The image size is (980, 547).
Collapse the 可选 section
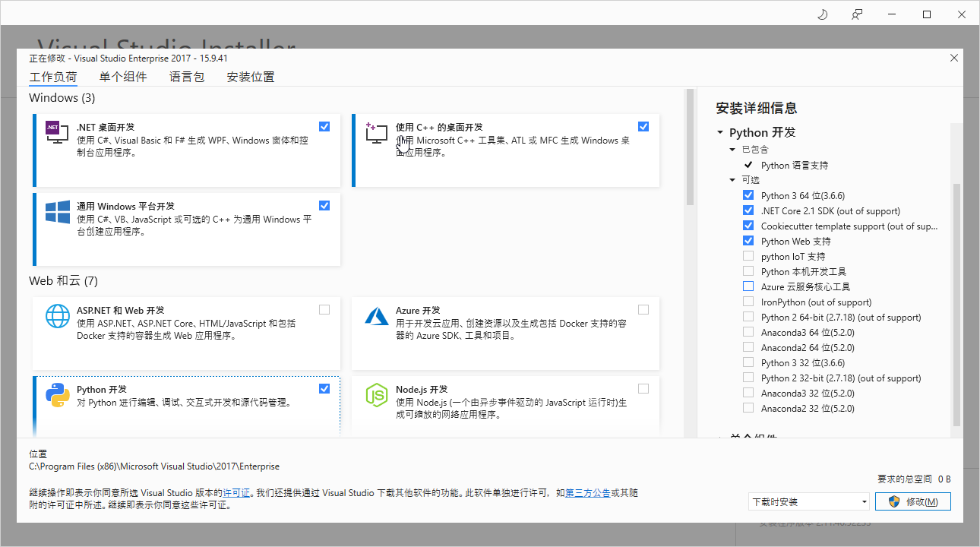coord(732,180)
